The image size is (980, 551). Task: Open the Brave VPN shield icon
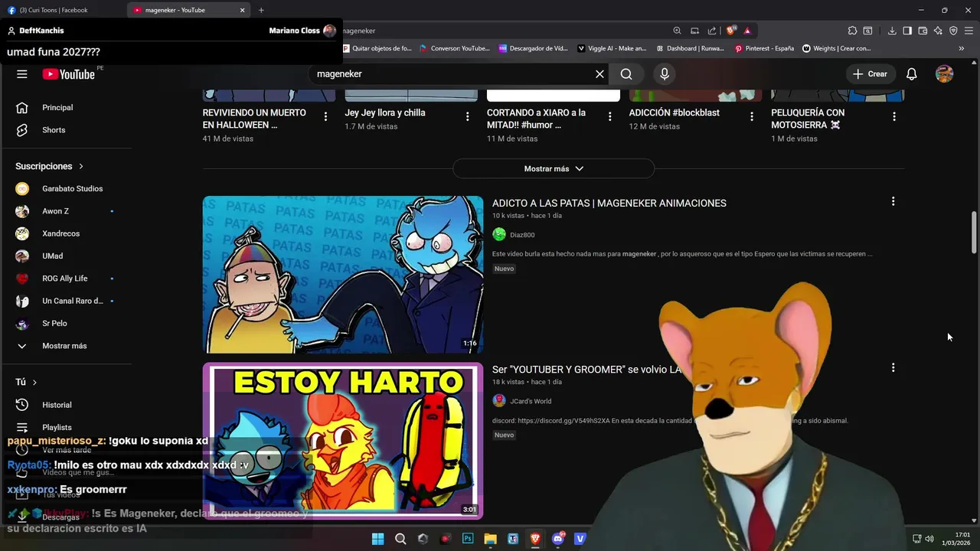coord(953,31)
